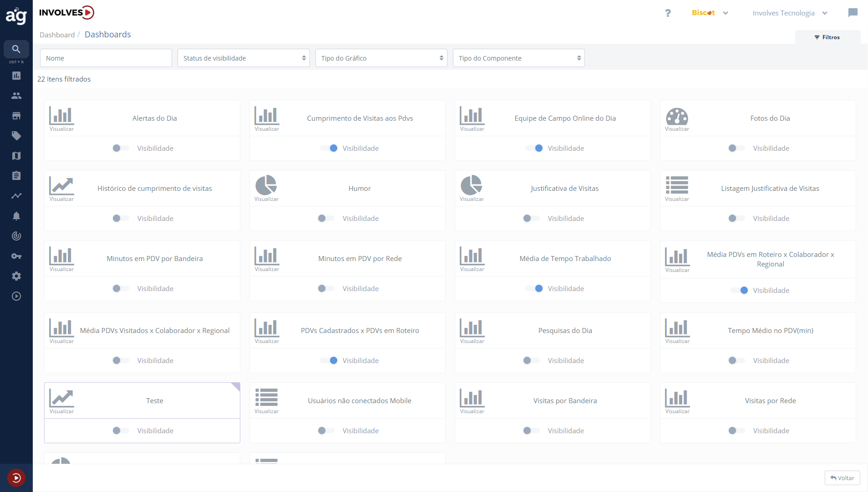Screen dimensions: 868x492
Task: Open the radar target sidebar icon
Action: coord(16,236)
